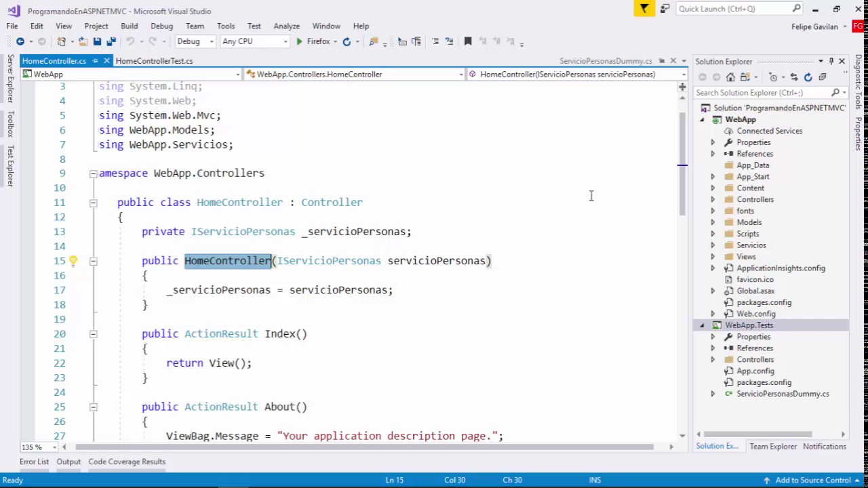The image size is (868, 488).
Task: Select ServicioPersonasDummy.cs in Solution Explorer
Action: click(x=783, y=394)
